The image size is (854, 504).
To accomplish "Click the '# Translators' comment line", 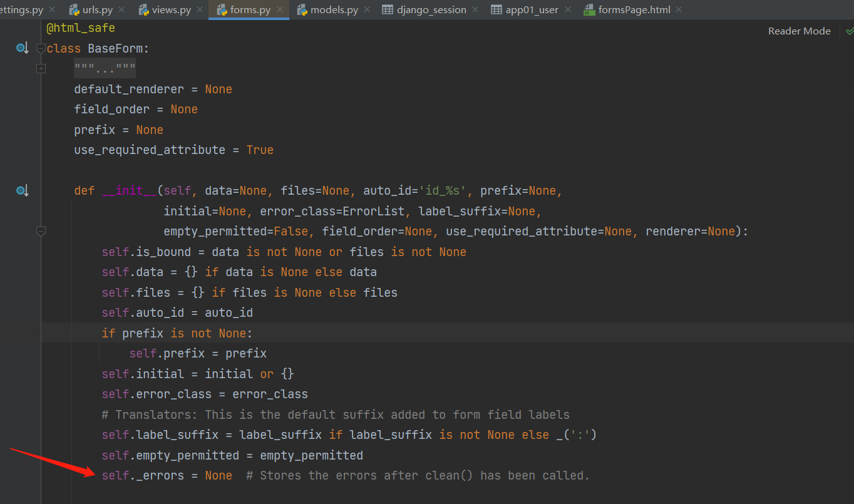I will pos(336,414).
